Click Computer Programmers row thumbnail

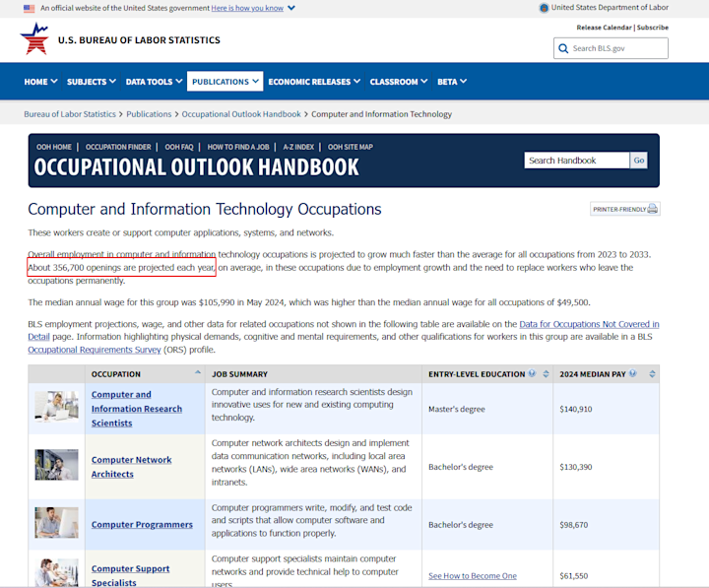click(x=56, y=522)
